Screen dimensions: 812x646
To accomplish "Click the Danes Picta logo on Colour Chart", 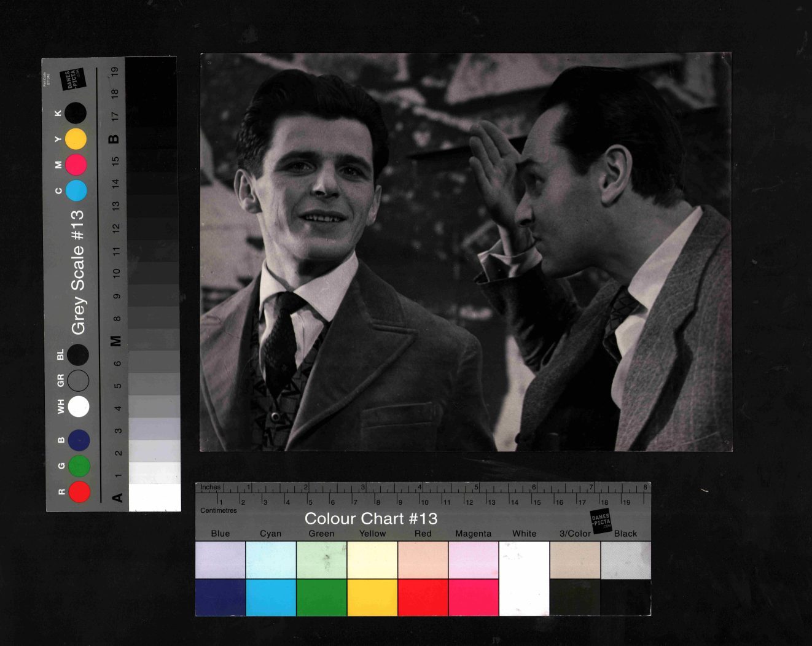I will coord(601,521).
